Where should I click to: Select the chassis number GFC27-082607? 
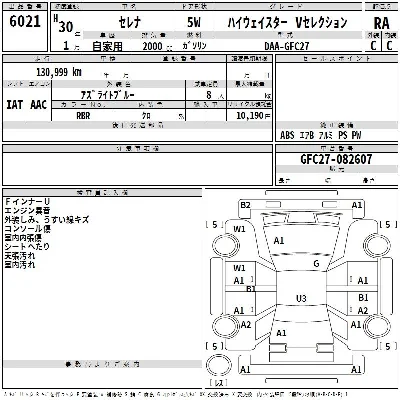coord(336,159)
